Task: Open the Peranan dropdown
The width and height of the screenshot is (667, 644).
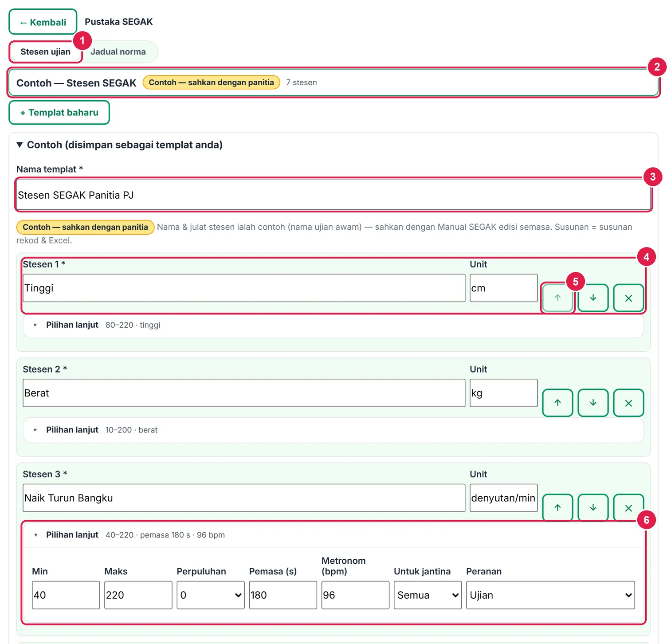Action: click(x=550, y=595)
